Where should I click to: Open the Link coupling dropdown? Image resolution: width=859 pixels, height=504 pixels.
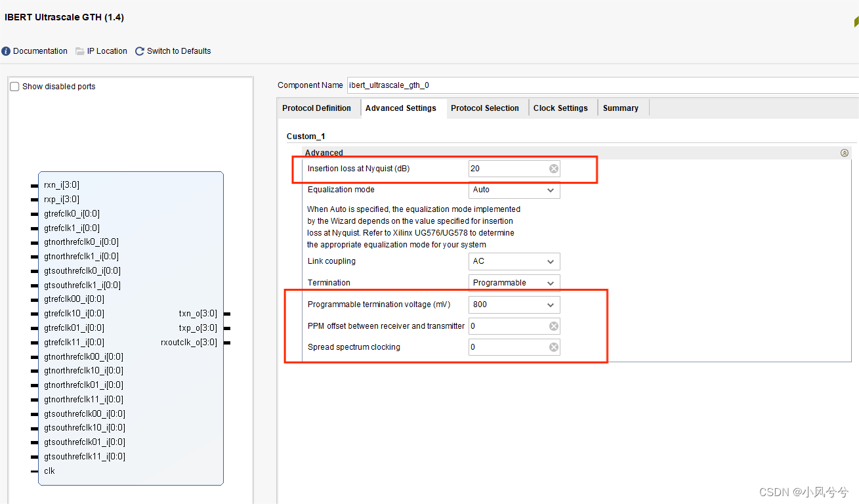[x=514, y=261]
